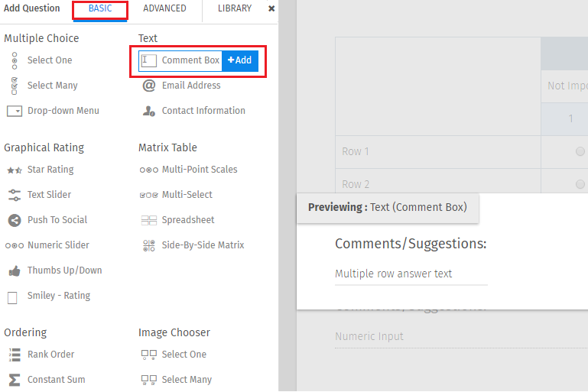
Task: Click the Multi-Select label under Matrix Table
Action: coord(187,195)
